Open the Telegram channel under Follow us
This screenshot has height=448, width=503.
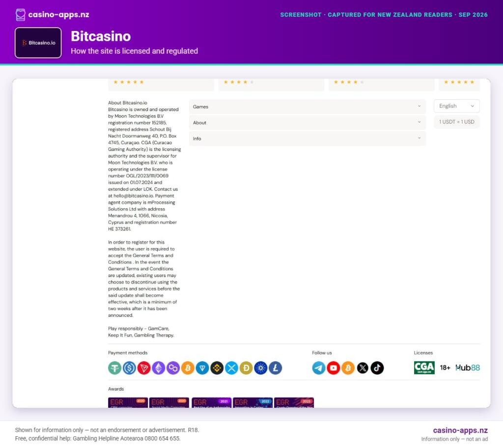(318, 368)
